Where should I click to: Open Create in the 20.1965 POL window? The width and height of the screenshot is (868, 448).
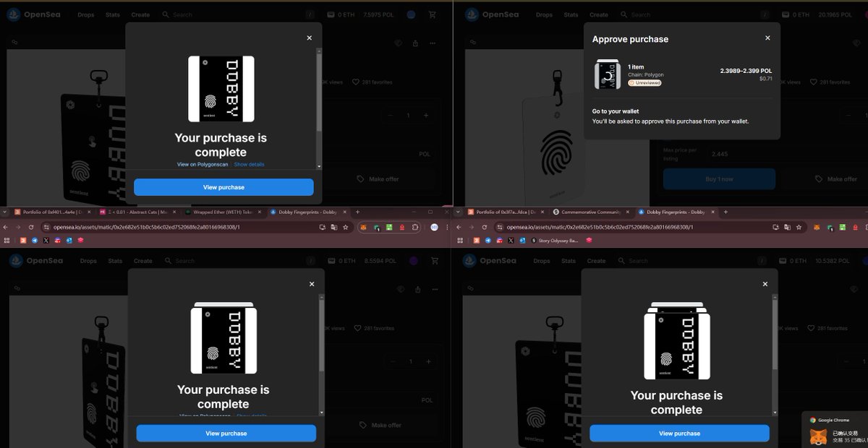point(599,14)
